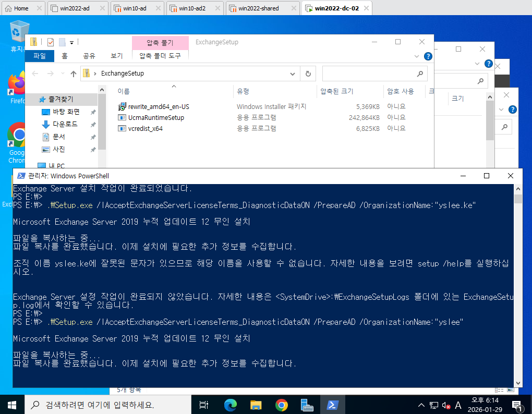This screenshot has width=532, height=414.
Task: Open network status tray icon
Action: tap(433, 405)
